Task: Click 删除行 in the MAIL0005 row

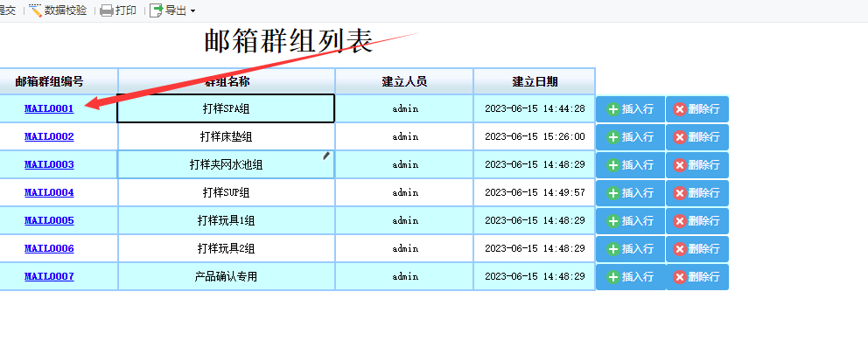Action: 697,221
